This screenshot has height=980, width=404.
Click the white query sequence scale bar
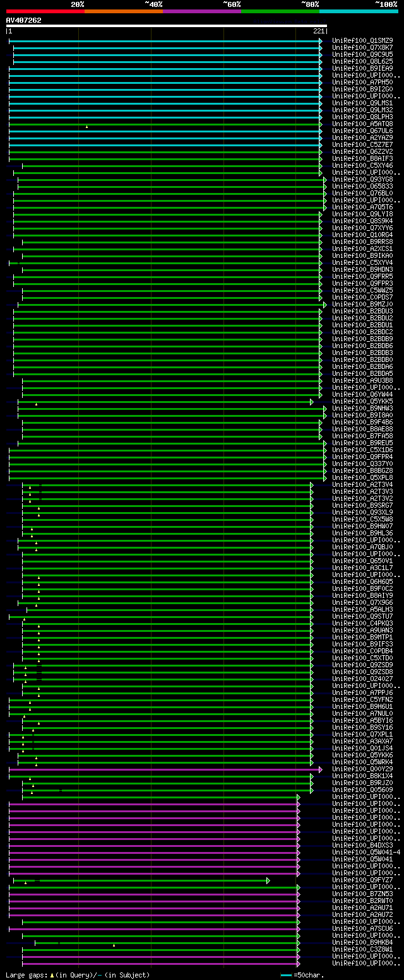tap(167, 26)
